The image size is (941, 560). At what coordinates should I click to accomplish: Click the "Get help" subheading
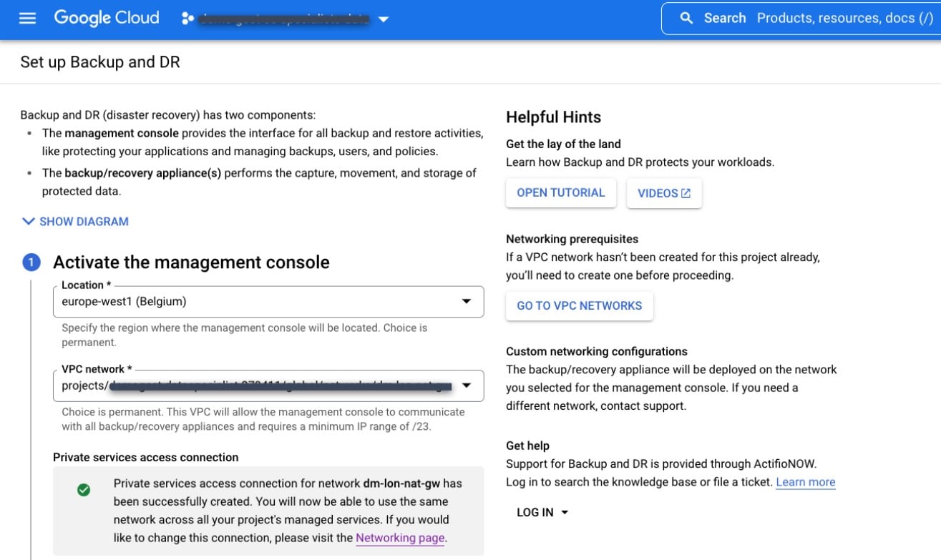click(527, 446)
